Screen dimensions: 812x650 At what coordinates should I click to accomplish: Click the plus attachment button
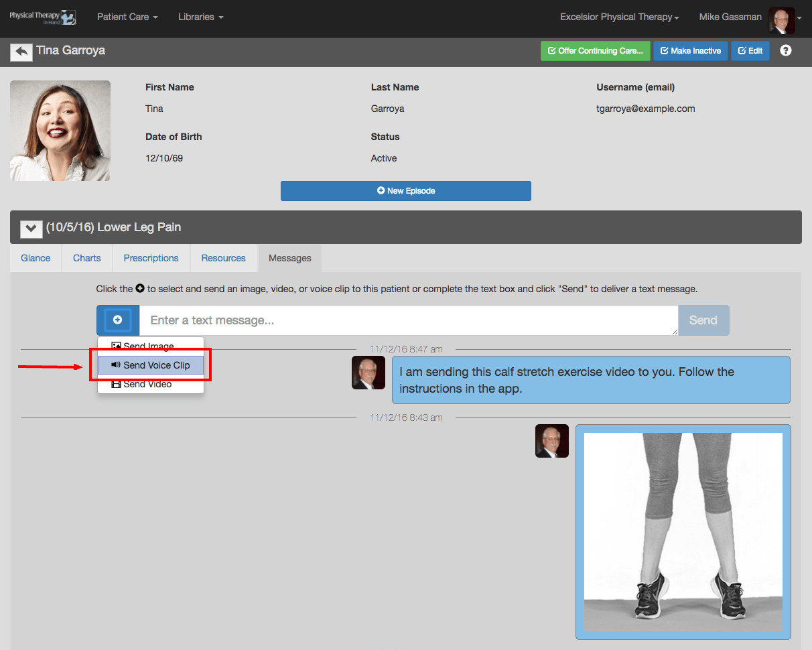coord(118,320)
